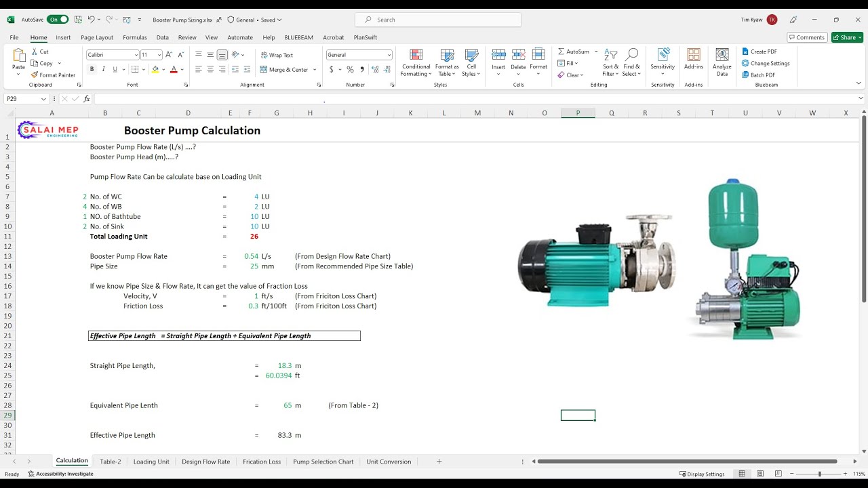
Task: Open Conditional Formatting
Action: [x=416, y=62]
